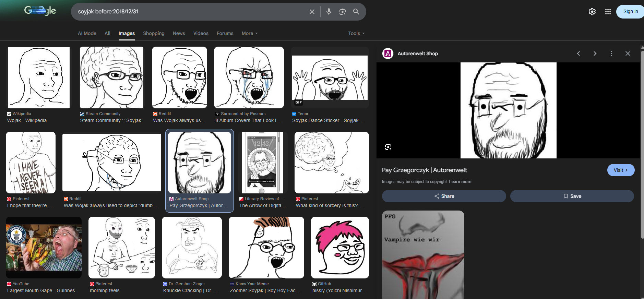Open the Steam Community Soyjak thumbnail
The width and height of the screenshot is (644, 299).
coord(112,77)
